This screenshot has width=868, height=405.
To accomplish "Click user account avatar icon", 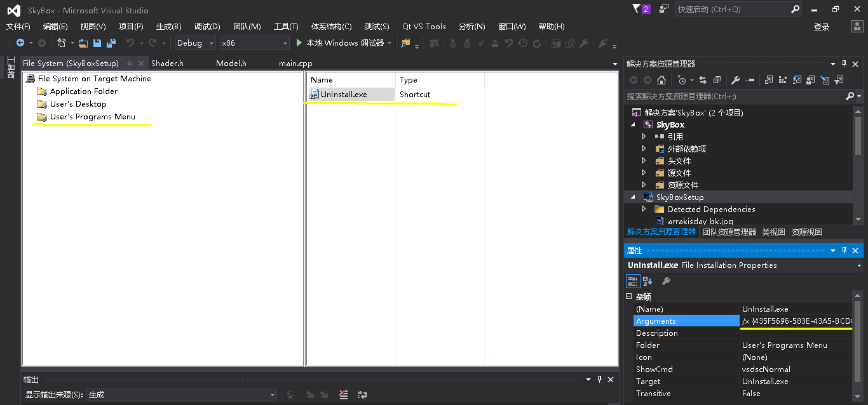I will tap(857, 27).
